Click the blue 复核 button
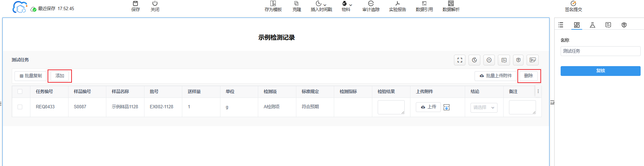 (600, 71)
